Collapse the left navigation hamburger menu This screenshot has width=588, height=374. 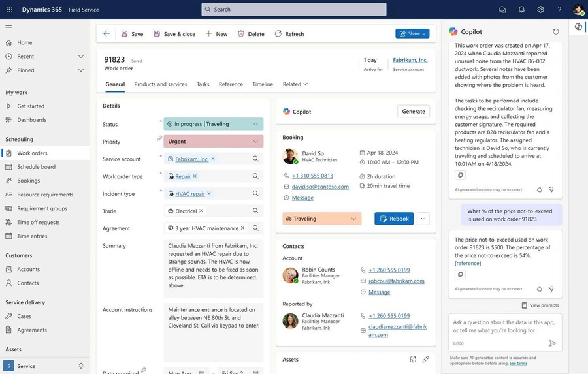(9, 27)
